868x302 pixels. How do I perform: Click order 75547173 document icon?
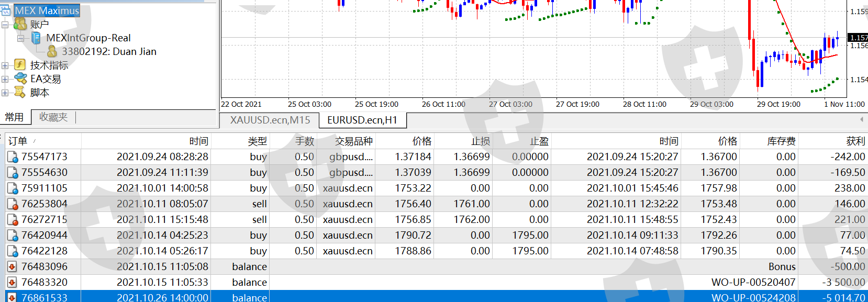tap(12, 156)
